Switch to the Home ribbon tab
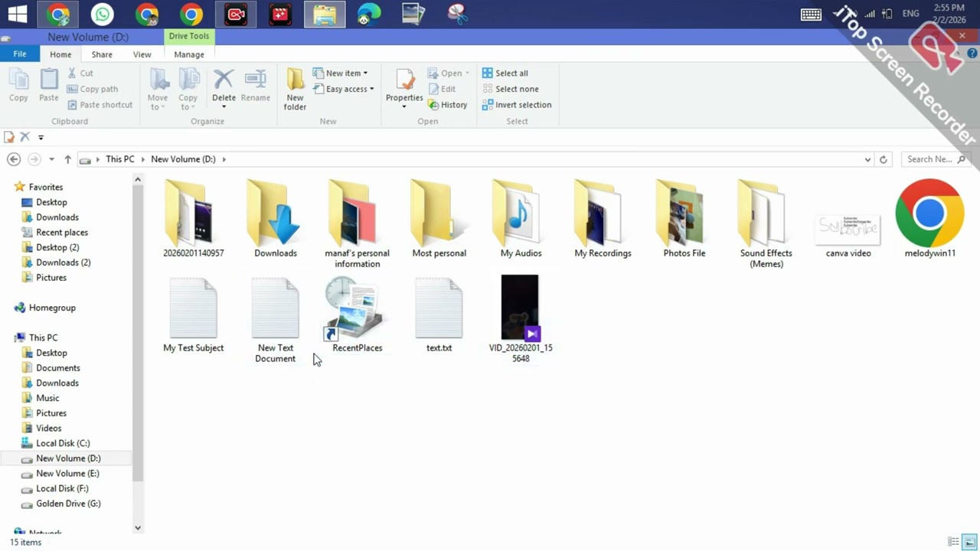 [x=60, y=54]
